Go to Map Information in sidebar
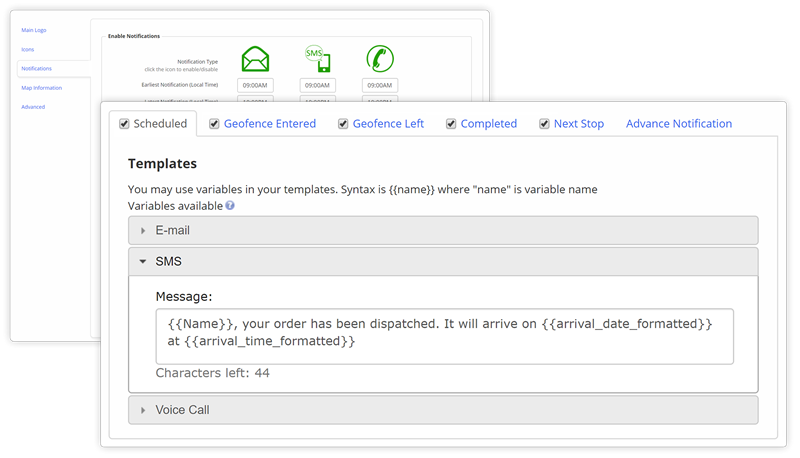 coord(41,88)
